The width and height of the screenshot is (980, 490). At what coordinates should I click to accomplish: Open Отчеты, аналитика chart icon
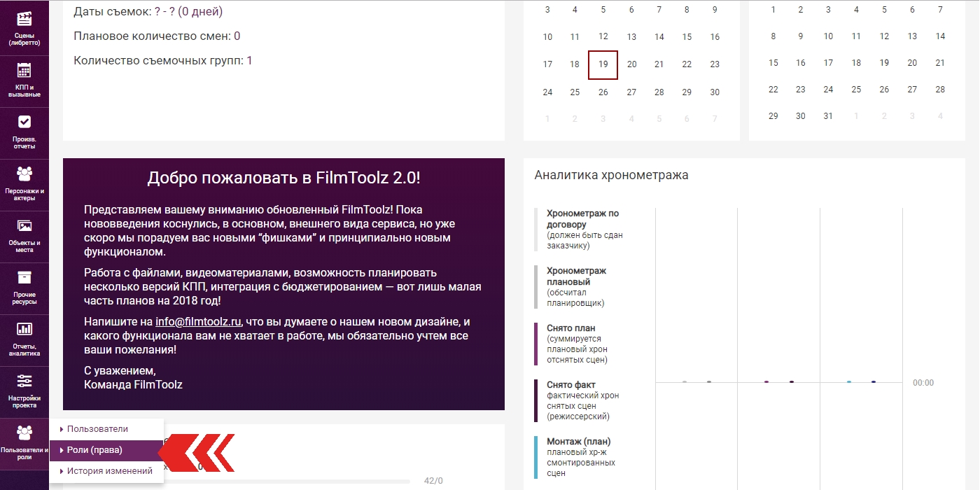(x=24, y=329)
